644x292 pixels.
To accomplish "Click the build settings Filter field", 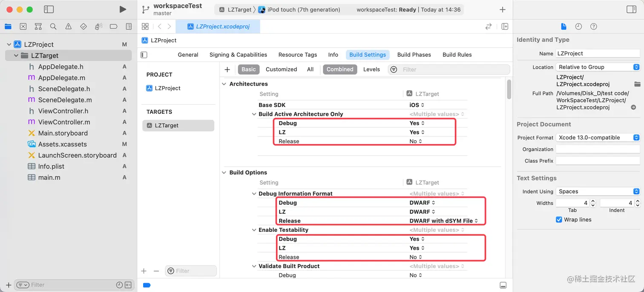I will [x=449, y=69].
